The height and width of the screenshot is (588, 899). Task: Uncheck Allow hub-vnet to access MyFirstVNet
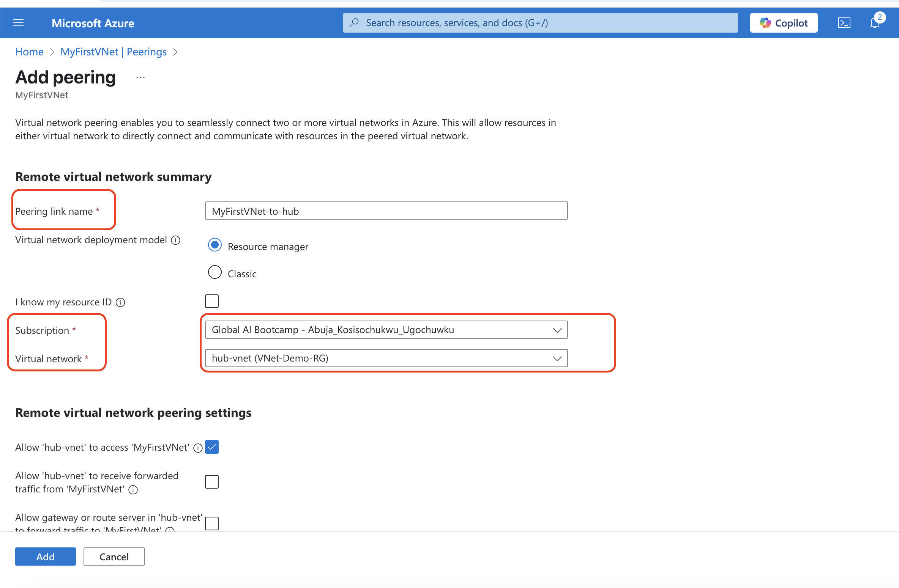tap(212, 447)
